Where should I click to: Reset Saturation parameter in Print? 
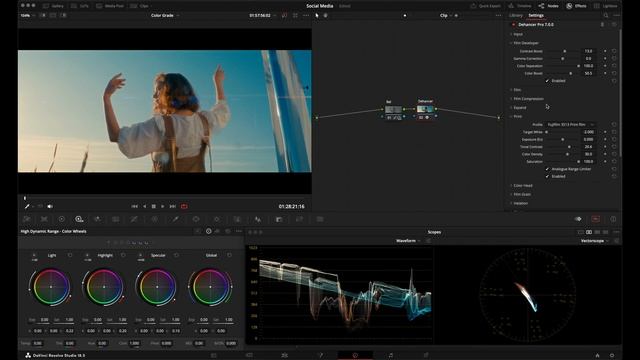614,162
